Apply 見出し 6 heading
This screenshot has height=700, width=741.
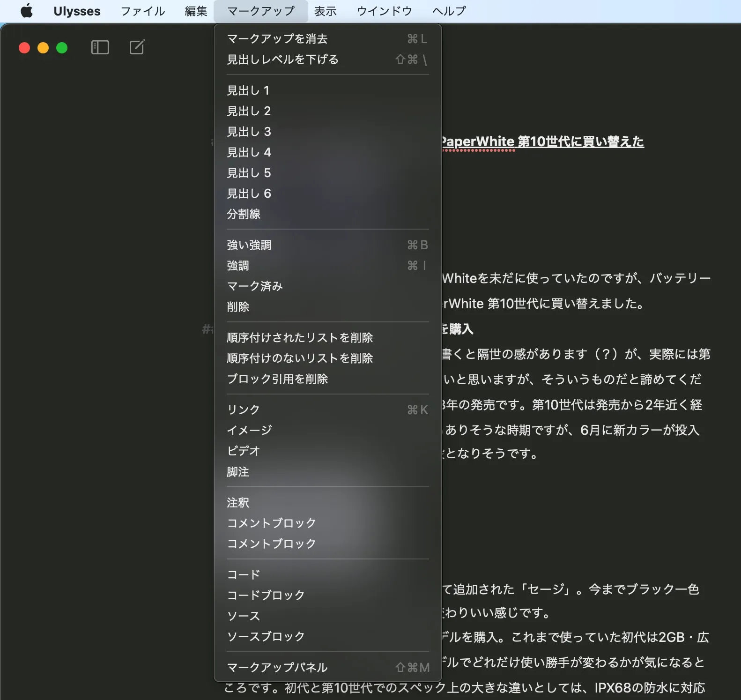pos(327,194)
